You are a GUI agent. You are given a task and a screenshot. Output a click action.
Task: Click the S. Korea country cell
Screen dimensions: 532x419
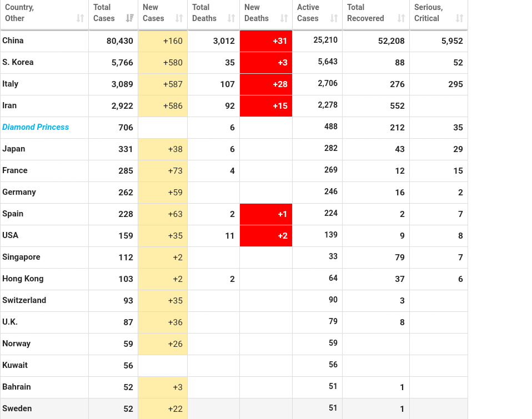(x=18, y=62)
